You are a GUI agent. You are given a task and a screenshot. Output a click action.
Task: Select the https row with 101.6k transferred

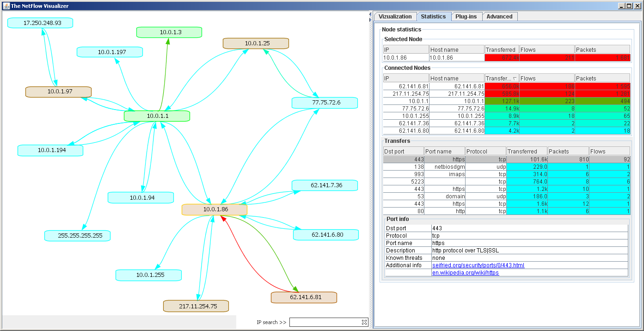(507, 159)
